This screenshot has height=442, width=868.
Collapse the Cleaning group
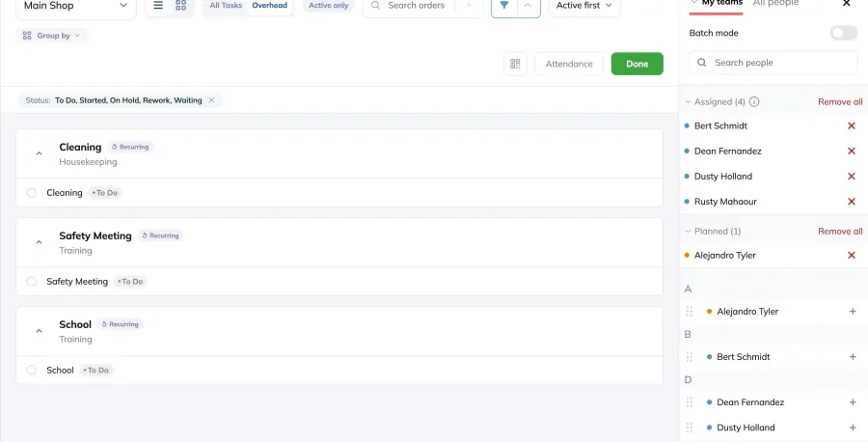pyautogui.click(x=39, y=153)
